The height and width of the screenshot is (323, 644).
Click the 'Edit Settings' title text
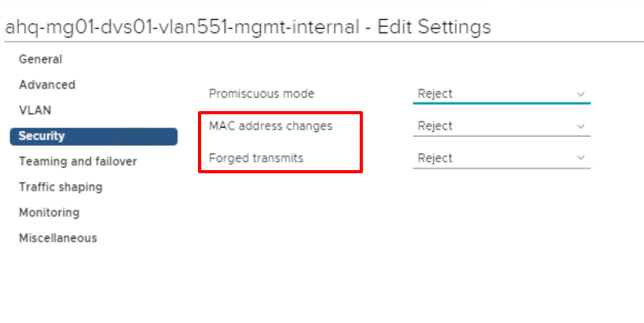[x=434, y=27]
